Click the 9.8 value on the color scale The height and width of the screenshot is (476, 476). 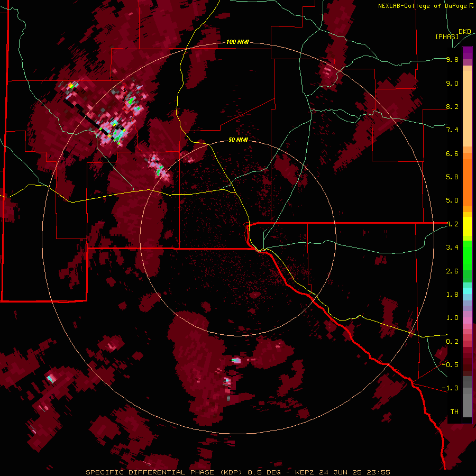coord(452,59)
